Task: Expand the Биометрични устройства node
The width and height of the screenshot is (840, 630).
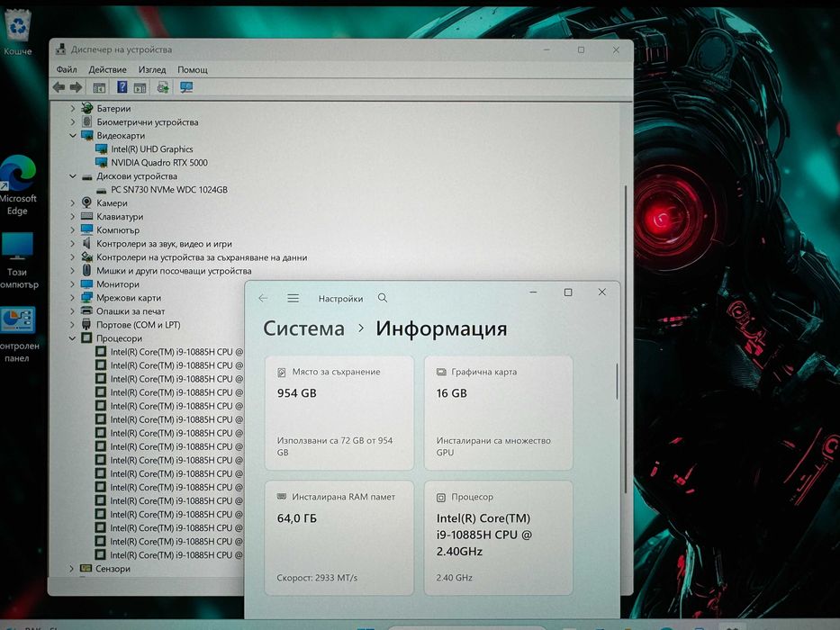Action: click(73, 122)
